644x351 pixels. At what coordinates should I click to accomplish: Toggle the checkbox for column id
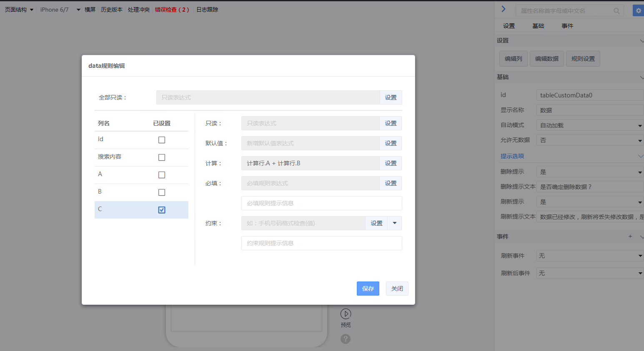pyautogui.click(x=162, y=140)
